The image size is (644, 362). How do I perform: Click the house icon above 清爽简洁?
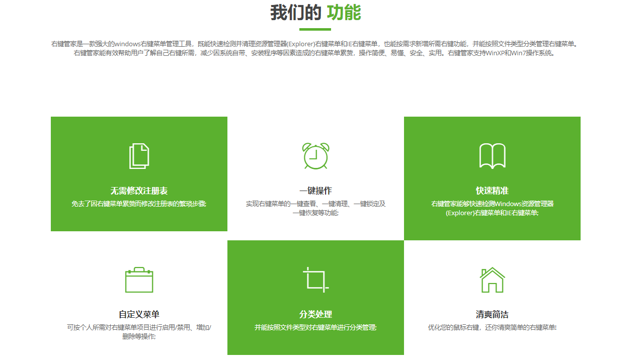(x=492, y=280)
